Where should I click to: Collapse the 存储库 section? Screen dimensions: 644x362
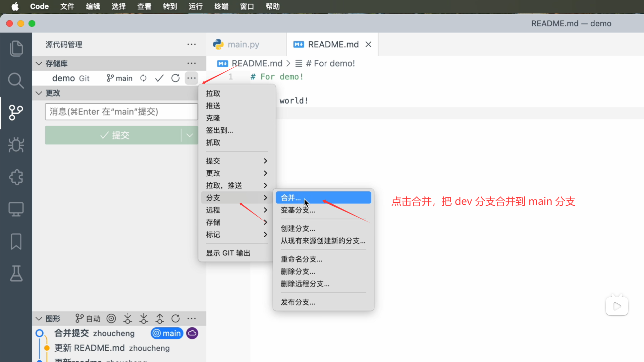click(x=39, y=63)
